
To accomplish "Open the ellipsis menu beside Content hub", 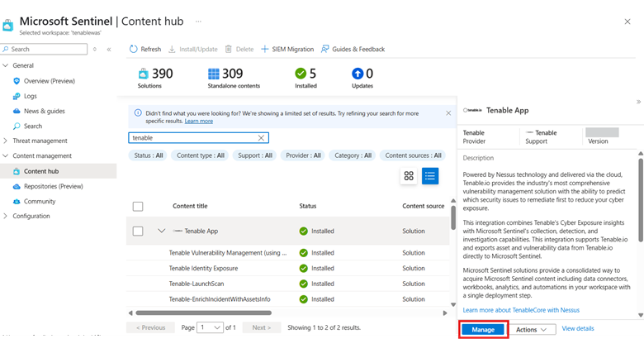I will [198, 21].
